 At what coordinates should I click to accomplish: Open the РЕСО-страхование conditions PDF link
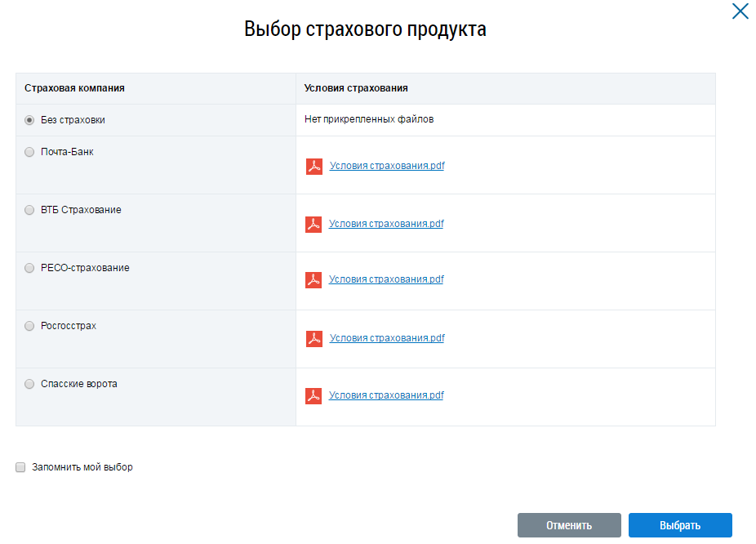pos(386,279)
